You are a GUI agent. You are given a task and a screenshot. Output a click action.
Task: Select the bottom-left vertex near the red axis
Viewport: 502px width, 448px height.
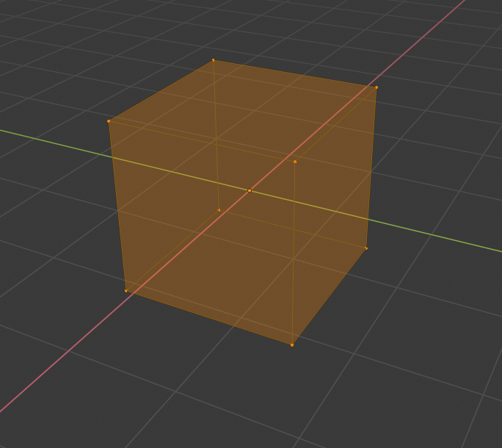pos(125,291)
